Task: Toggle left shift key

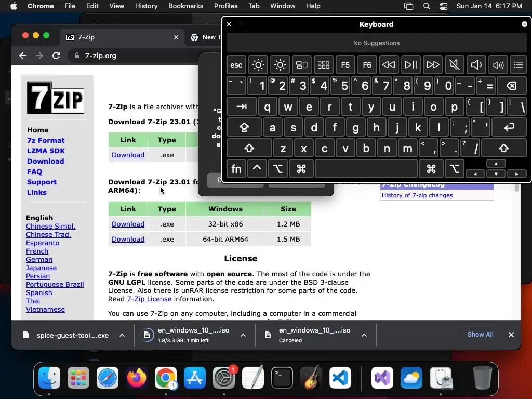Action: (249, 148)
